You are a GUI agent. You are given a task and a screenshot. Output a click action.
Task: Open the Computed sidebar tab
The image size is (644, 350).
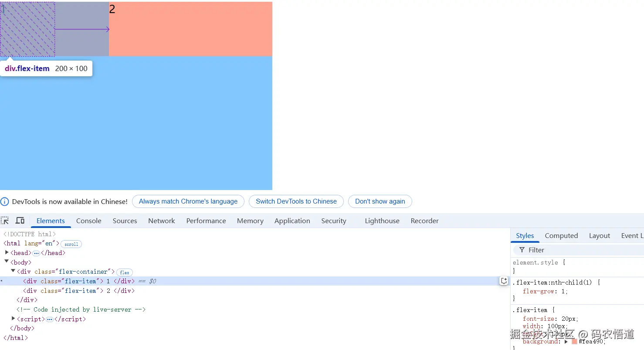click(x=561, y=235)
